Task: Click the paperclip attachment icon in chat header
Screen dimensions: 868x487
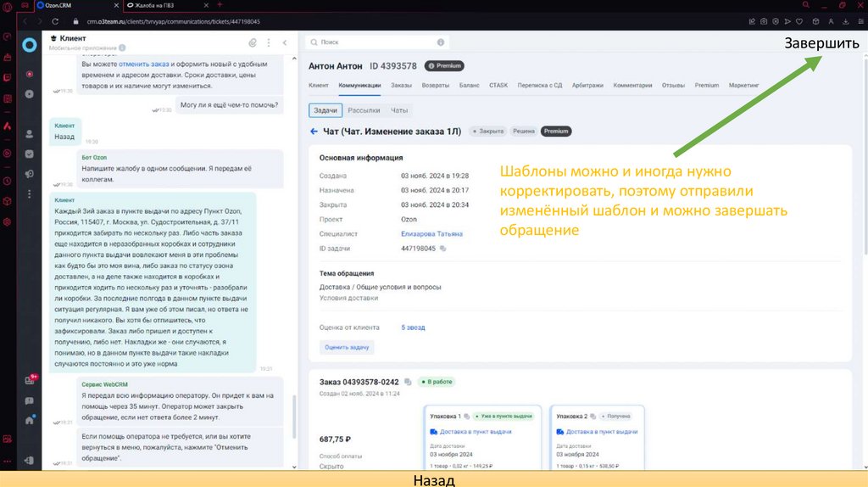Action: point(253,42)
